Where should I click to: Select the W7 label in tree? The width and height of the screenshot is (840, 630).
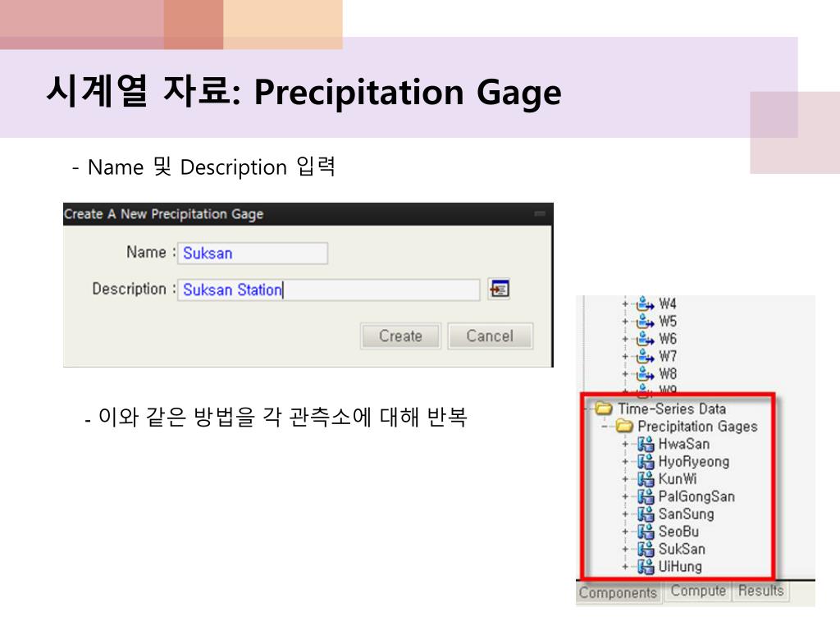(x=668, y=356)
